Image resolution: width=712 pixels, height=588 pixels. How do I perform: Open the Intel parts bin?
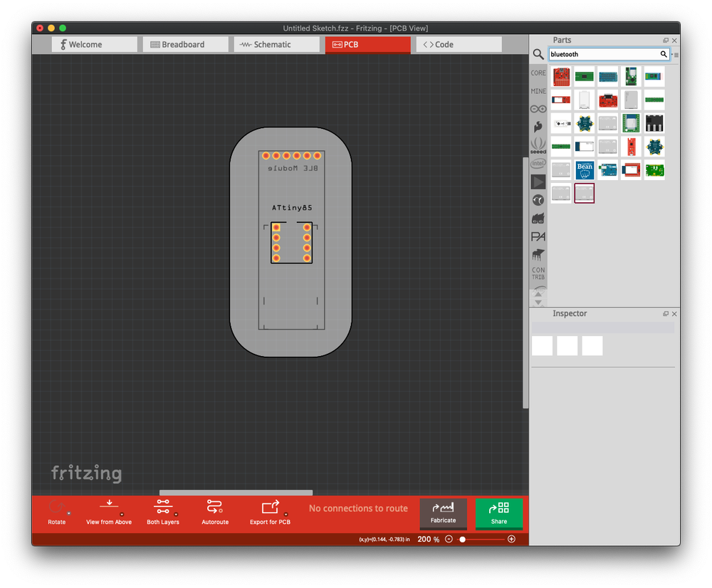click(x=538, y=164)
